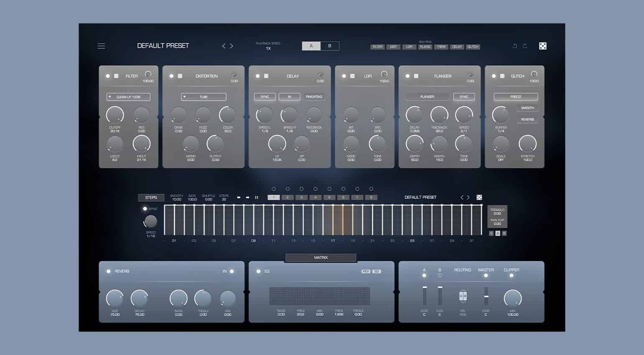The width and height of the screenshot is (644, 355).
Task: Open the TUBE distortion mode dropdown
Action: (x=204, y=96)
